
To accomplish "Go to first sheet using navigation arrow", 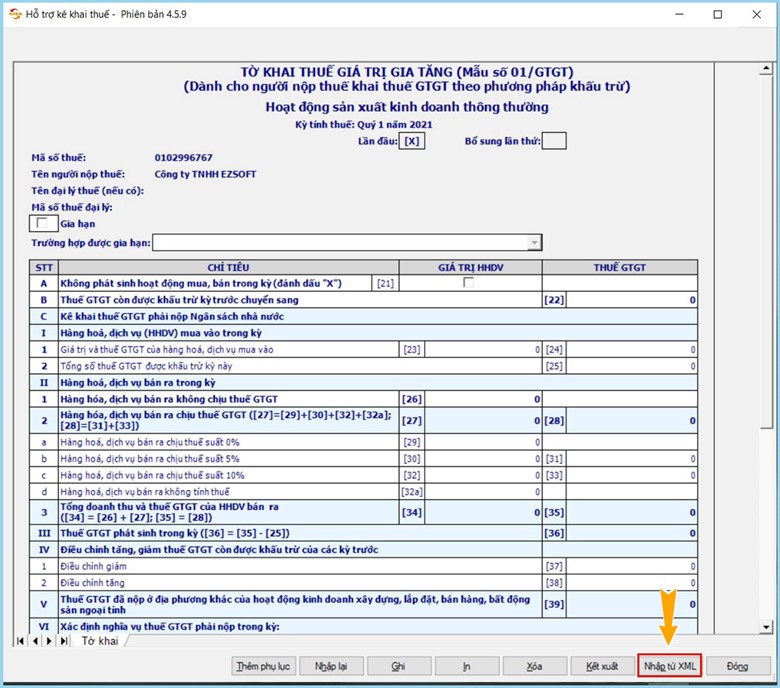I will coord(18,640).
